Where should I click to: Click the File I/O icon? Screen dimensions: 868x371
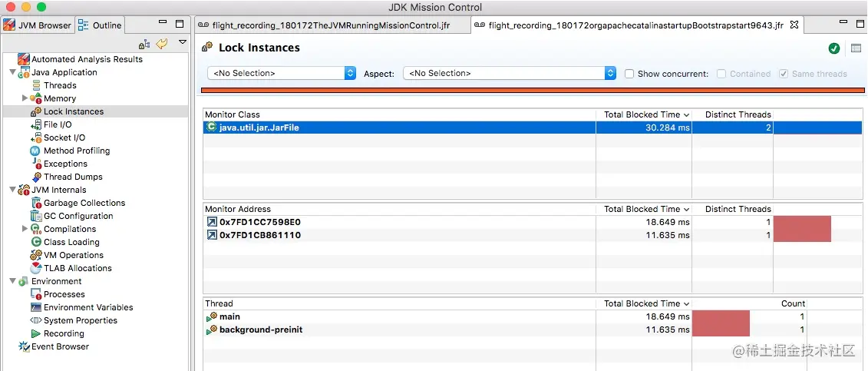coord(36,124)
